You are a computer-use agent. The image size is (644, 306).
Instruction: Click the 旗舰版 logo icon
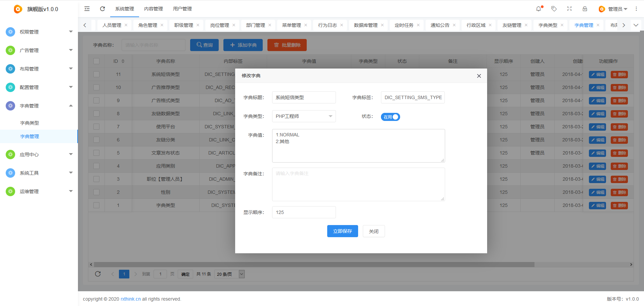coord(18,9)
